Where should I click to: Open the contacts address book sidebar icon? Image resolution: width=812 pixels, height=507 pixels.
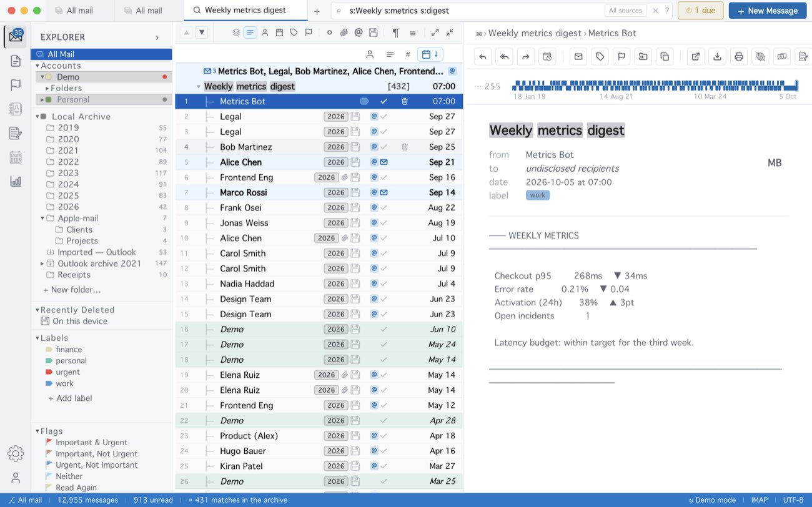click(x=16, y=109)
